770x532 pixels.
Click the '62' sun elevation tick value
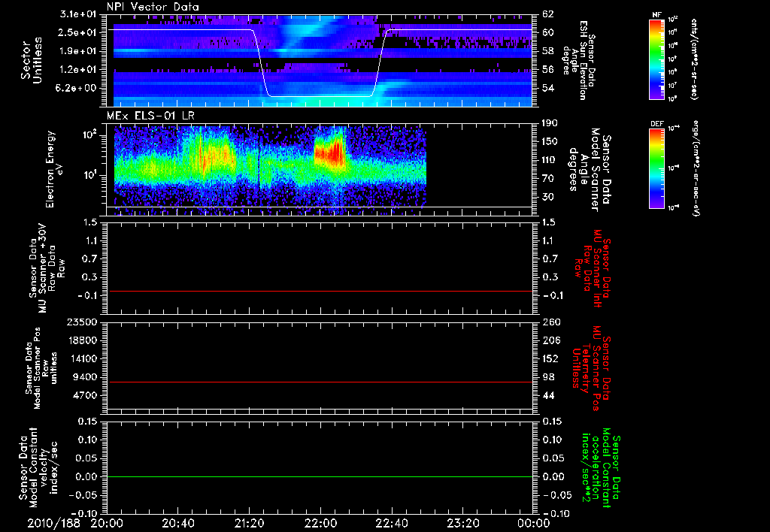coord(548,14)
